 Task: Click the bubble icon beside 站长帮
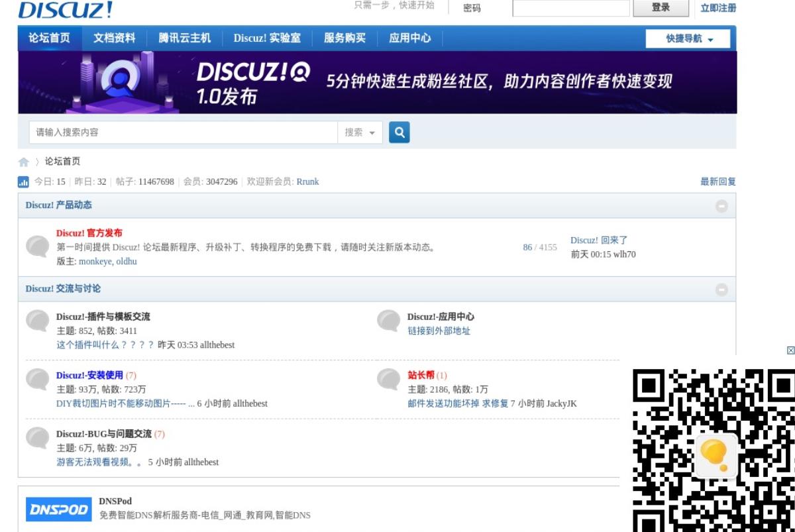click(389, 380)
